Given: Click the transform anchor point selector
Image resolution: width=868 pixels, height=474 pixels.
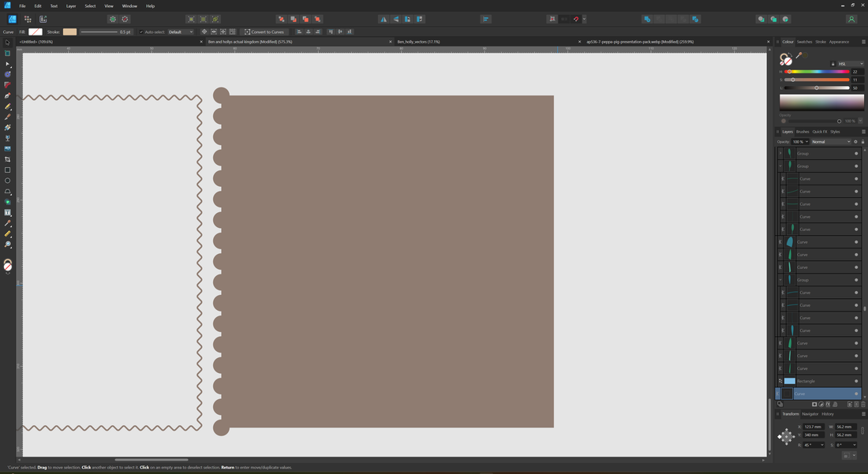Looking at the screenshot, I should [786, 436].
